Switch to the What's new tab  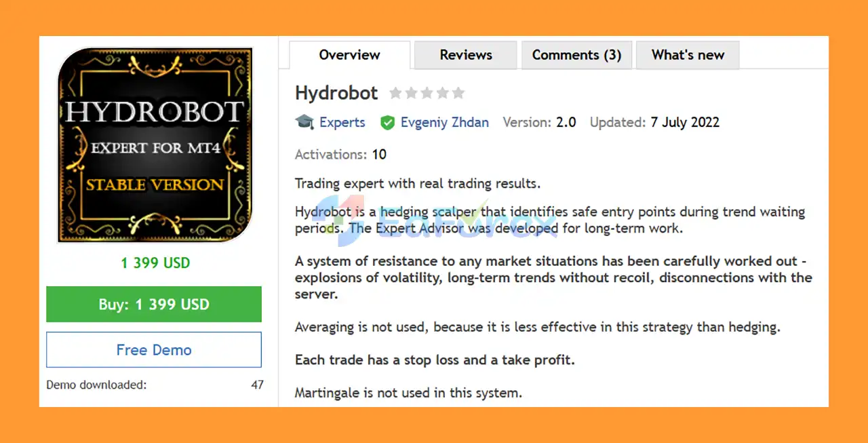click(x=688, y=55)
